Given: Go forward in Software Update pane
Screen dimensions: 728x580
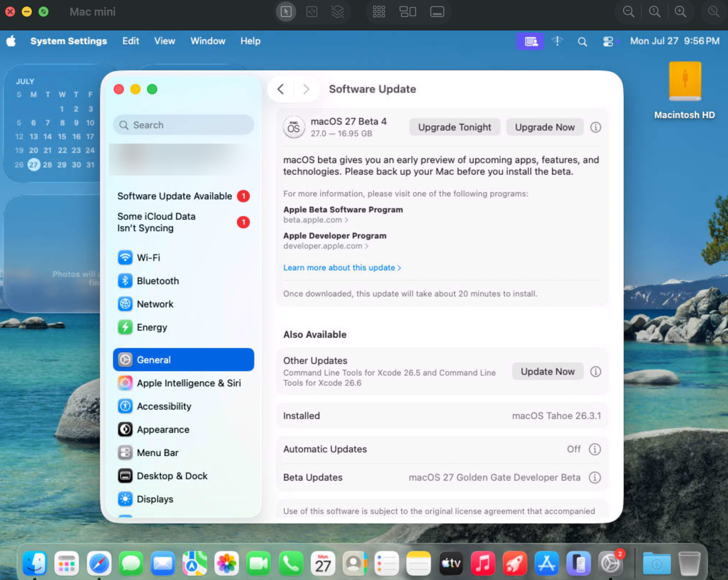Looking at the screenshot, I should pyautogui.click(x=306, y=89).
